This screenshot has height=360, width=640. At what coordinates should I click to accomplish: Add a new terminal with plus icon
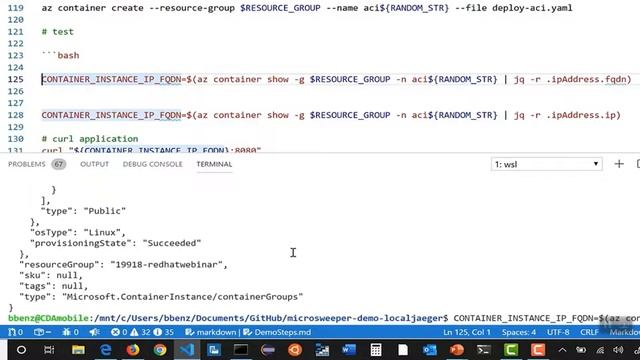click(x=619, y=164)
